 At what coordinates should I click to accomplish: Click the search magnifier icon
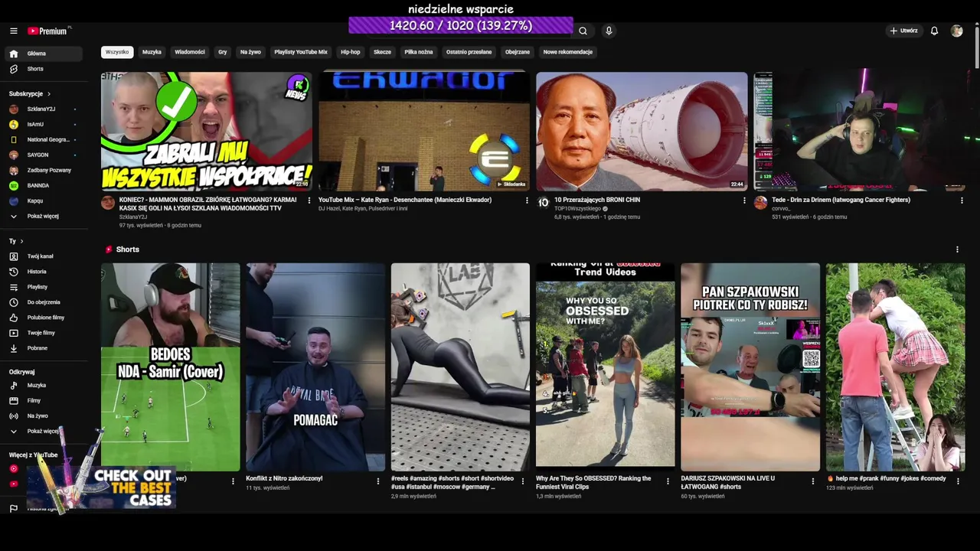coord(583,31)
